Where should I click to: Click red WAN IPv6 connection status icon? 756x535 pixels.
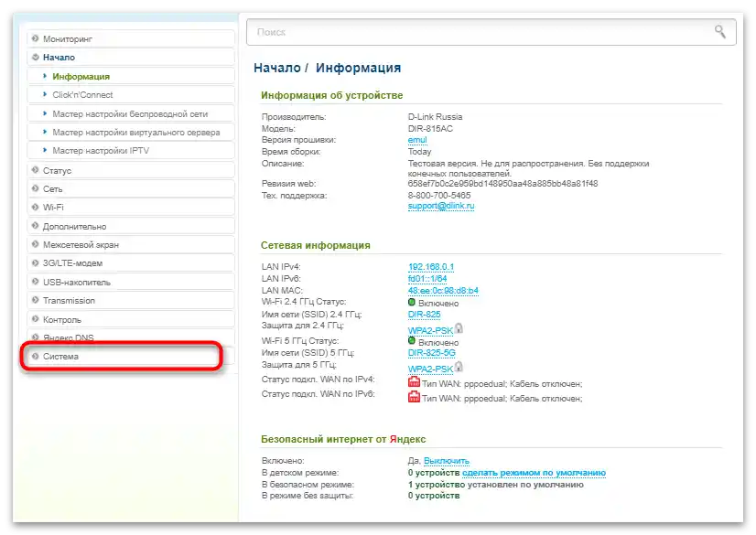[x=414, y=397]
